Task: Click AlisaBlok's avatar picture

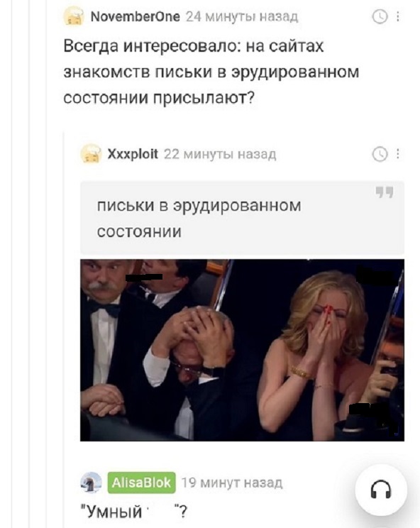Action: pos(91,483)
